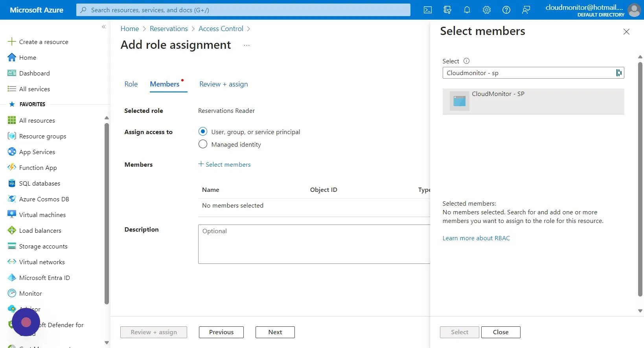The height and width of the screenshot is (348, 644).
Task: Click the Microsoft Azure logo text
Action: coord(37,10)
